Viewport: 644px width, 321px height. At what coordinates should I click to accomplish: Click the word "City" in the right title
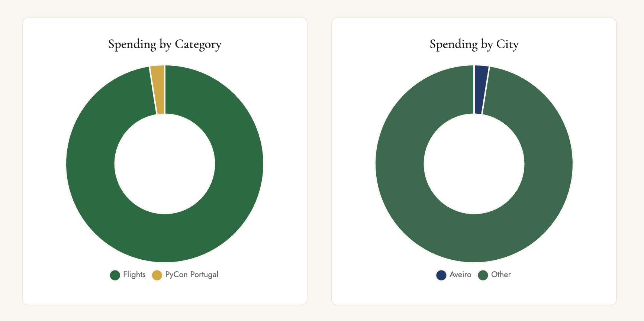[x=507, y=44]
